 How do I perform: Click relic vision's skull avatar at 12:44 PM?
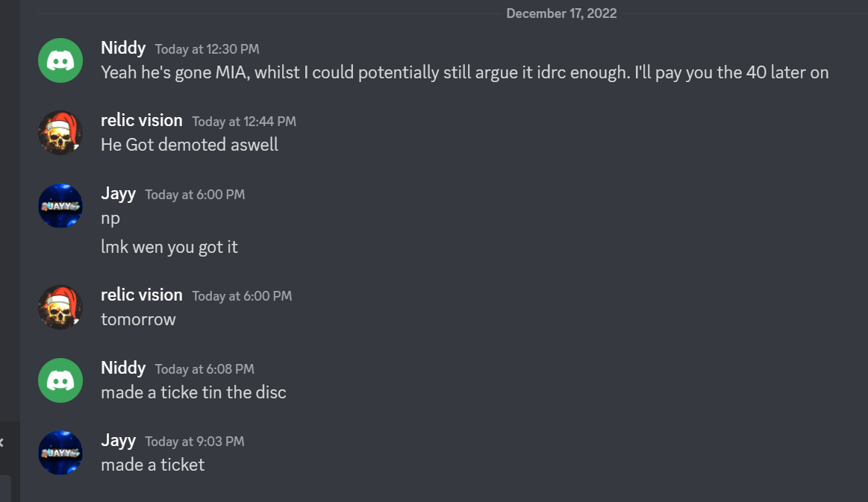pyautogui.click(x=60, y=133)
